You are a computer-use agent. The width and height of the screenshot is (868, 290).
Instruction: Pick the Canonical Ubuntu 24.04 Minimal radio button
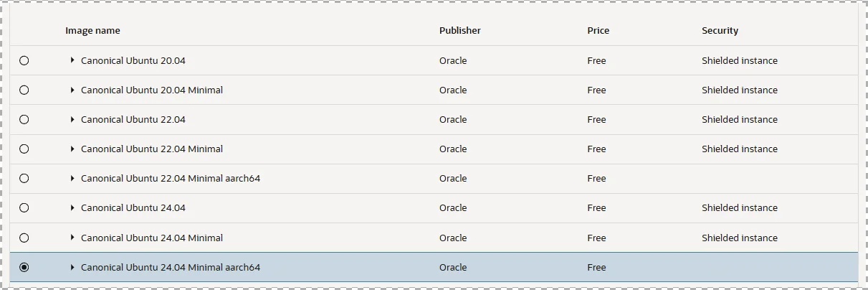coord(24,238)
